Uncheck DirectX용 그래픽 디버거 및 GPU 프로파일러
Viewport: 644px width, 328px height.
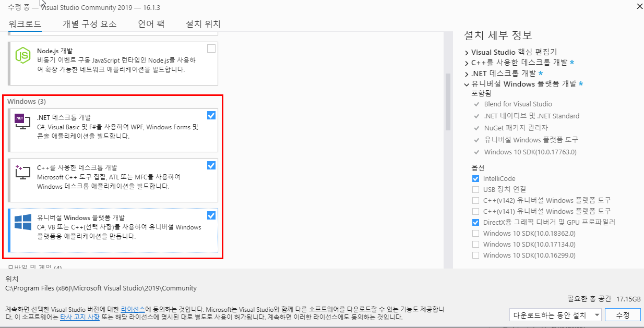coord(475,222)
